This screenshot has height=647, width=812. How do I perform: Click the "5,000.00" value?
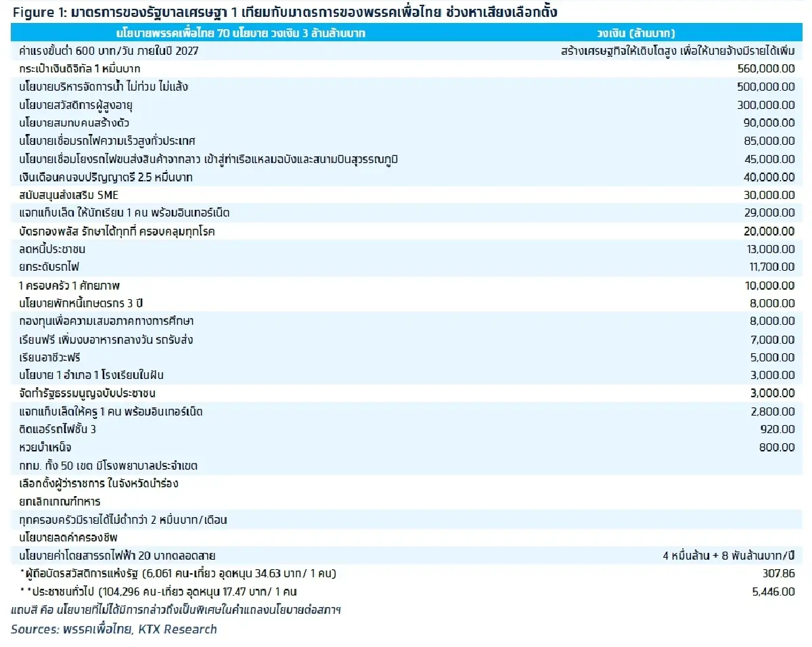point(772,357)
